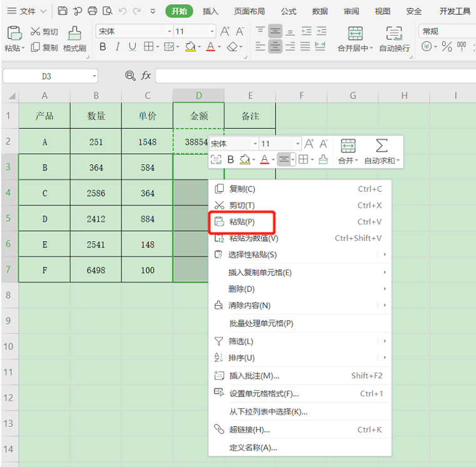Choose 超链接(H)... in context menu
The image size is (476, 467).
[300, 429]
